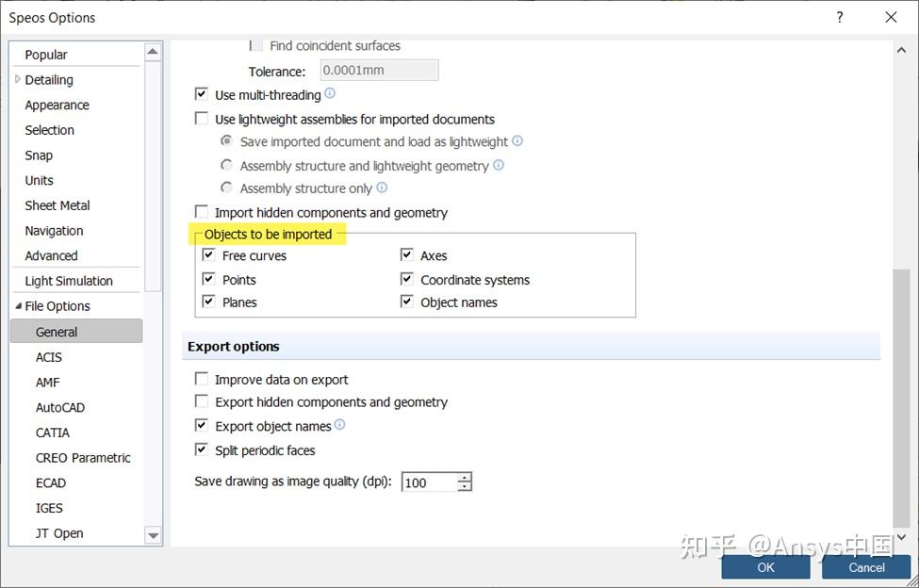Toggle the Split periodic faces checkbox

(201, 450)
